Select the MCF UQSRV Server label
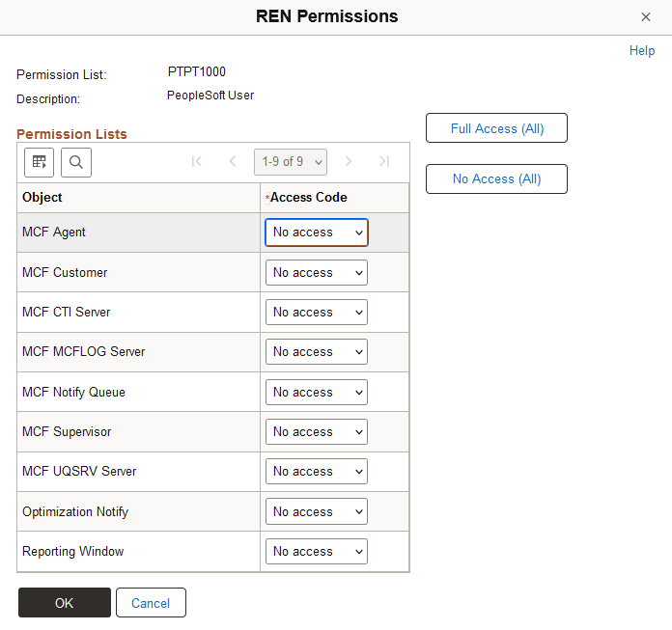The height and width of the screenshot is (630, 672). (79, 471)
